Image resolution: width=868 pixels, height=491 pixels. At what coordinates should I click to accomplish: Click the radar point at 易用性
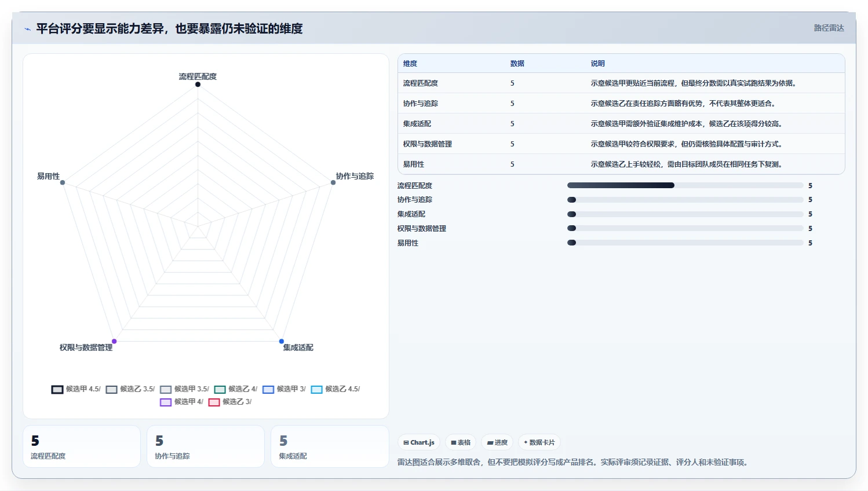pos(63,182)
